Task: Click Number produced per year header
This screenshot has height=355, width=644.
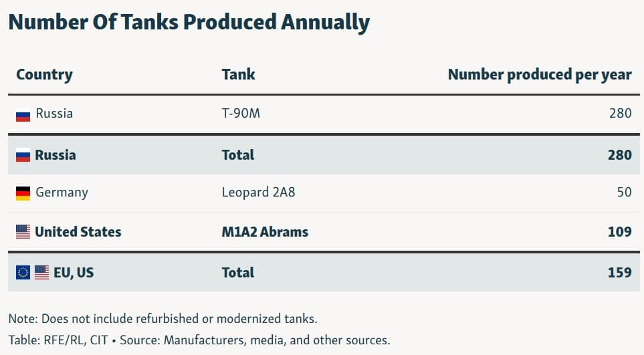Action: pos(539,74)
